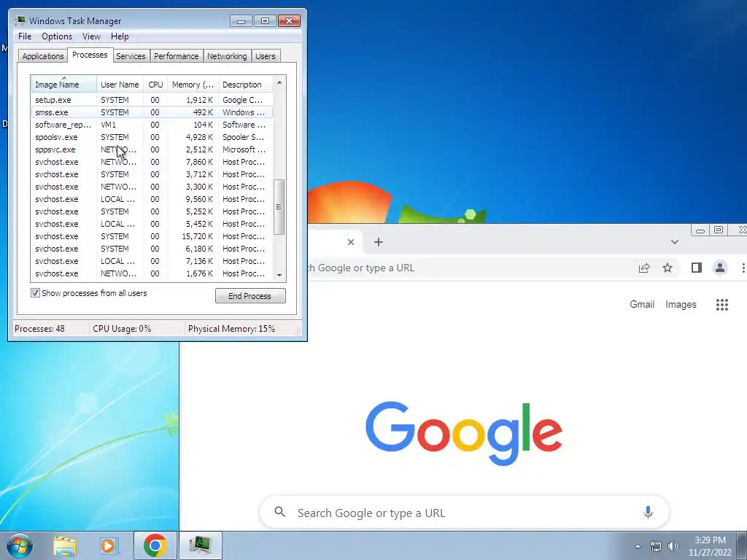Switch to the Performance tab

click(176, 56)
